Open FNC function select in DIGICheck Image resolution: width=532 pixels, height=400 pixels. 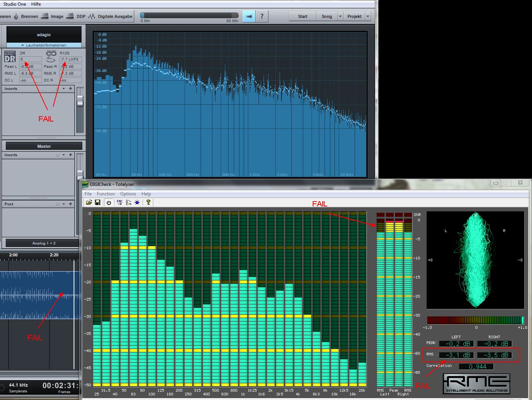119,202
